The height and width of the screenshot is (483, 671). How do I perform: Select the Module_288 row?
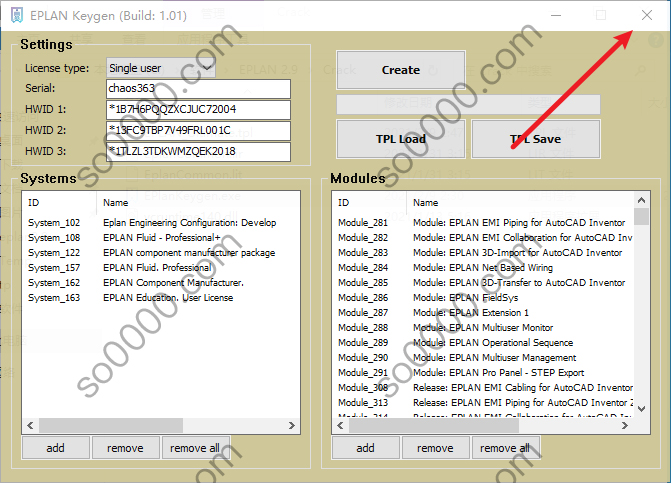[x=483, y=327]
